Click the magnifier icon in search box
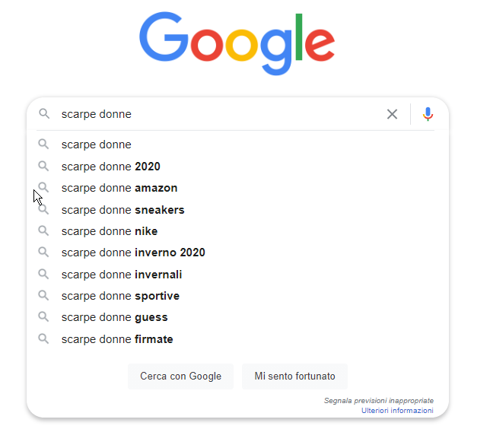 click(x=44, y=114)
